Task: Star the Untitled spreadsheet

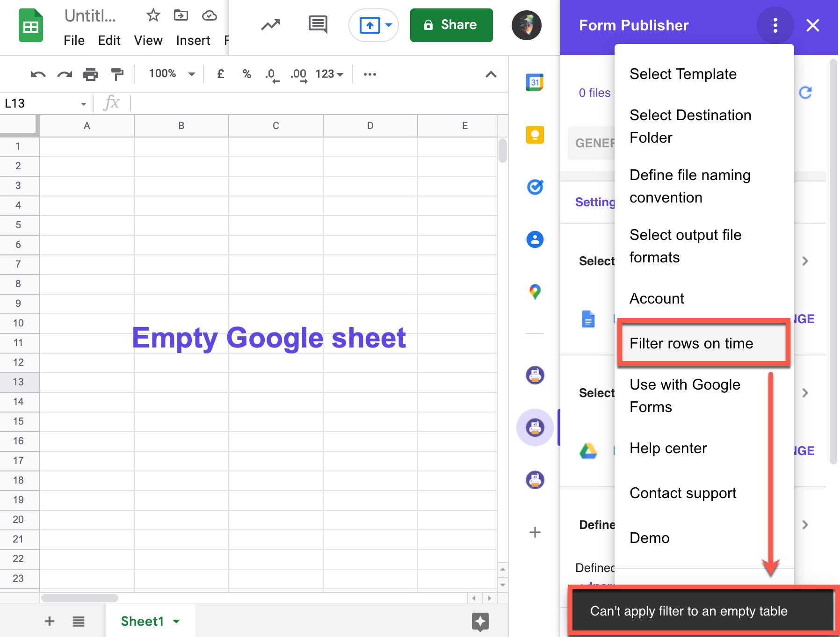Action: pyautogui.click(x=153, y=15)
